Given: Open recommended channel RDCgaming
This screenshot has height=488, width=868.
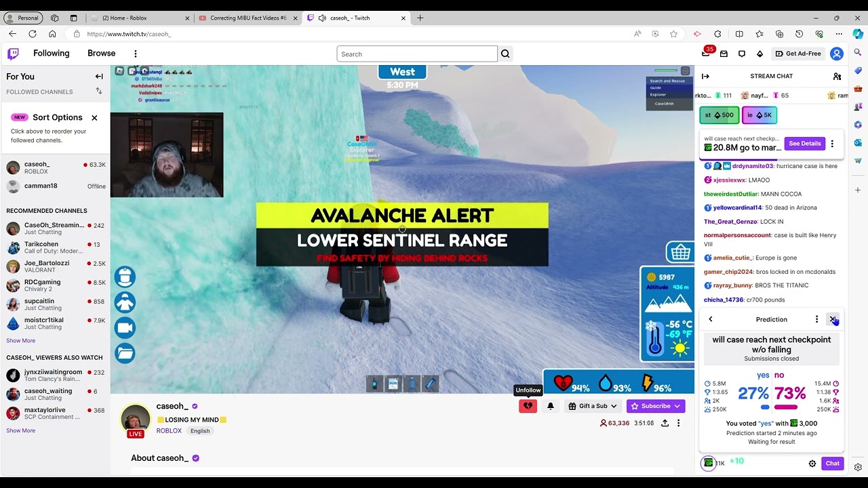Looking at the screenshot, I should (x=55, y=285).
